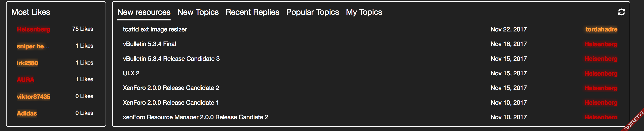This screenshot has width=644, height=131.
Task: Switch to the New Topics tab
Action: point(198,12)
